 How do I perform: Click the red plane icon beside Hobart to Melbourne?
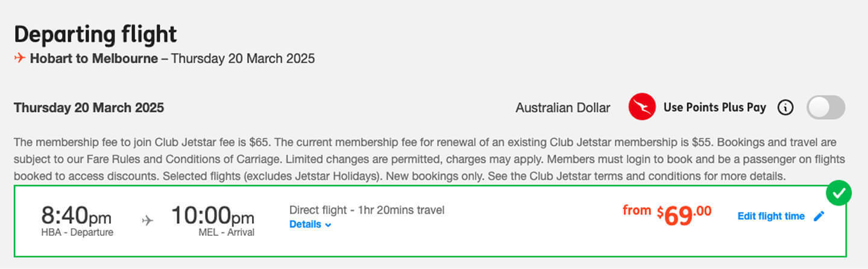[20, 58]
